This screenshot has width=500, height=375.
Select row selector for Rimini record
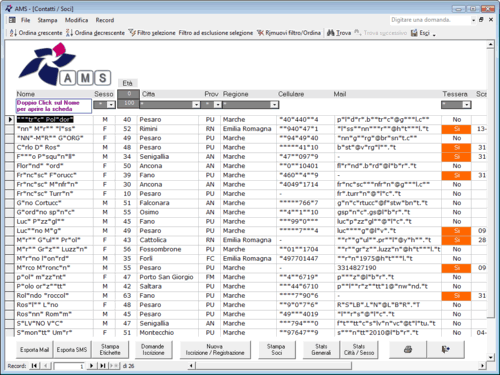tap(10, 129)
